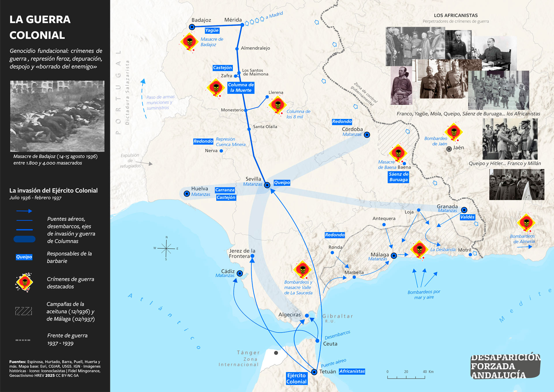Click the Sáenz de Buruaga label

point(398,177)
